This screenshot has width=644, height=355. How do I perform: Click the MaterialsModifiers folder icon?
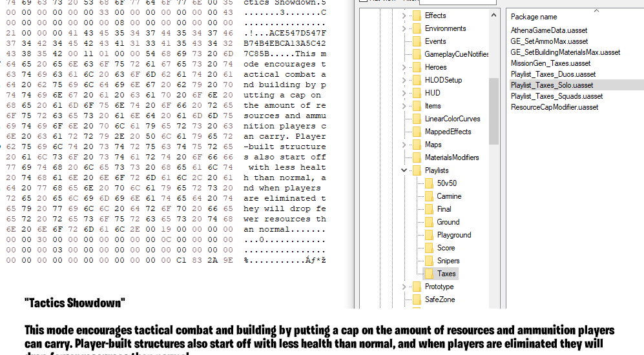pyautogui.click(x=417, y=157)
